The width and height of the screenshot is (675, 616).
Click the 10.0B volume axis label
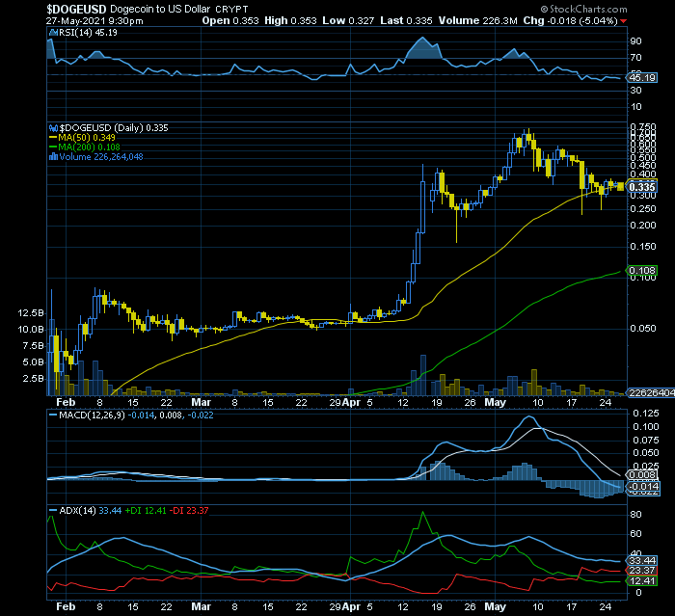pyautogui.click(x=31, y=330)
